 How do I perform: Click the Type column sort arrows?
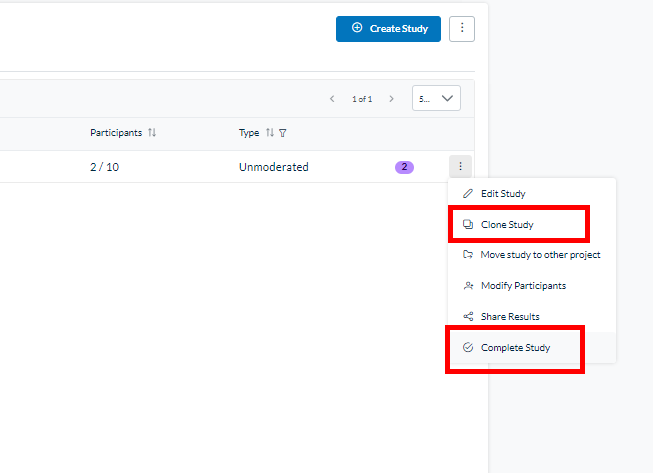point(270,133)
